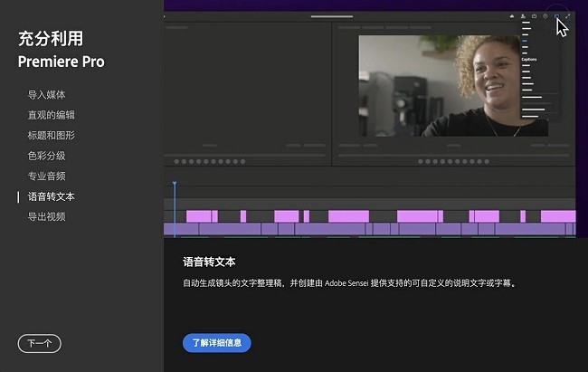The image size is (588, 372).
Task: Click the program monitor transport controls row
Action: [x=452, y=162]
